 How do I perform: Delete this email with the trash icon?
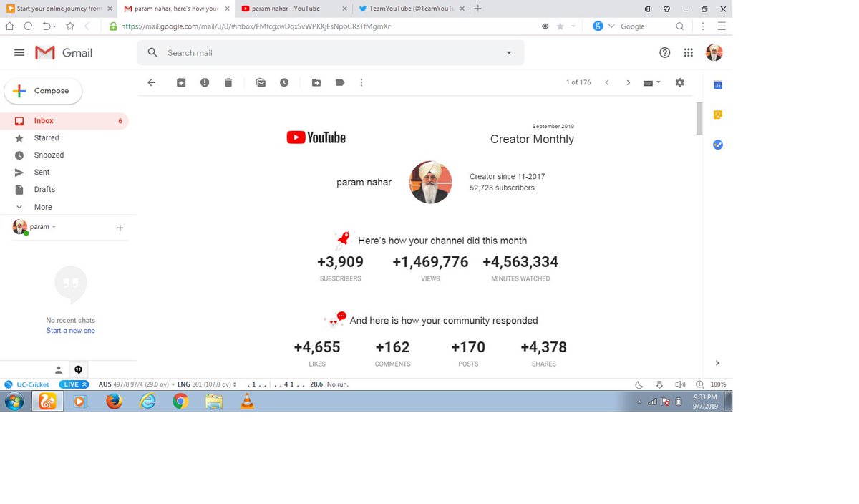228,83
